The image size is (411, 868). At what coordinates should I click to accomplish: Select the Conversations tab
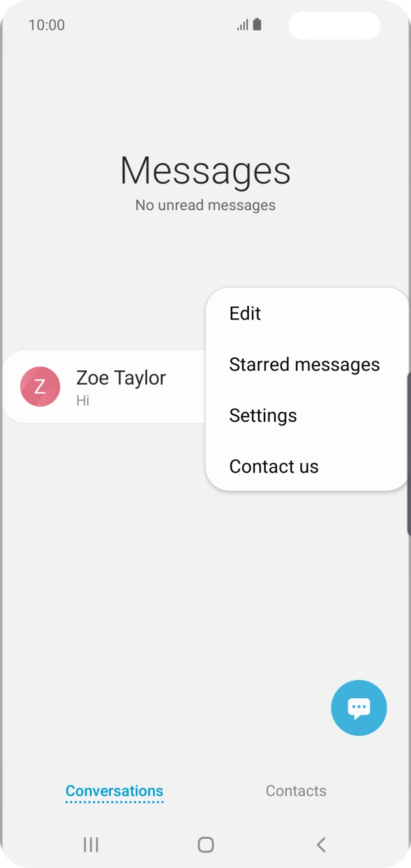(115, 791)
